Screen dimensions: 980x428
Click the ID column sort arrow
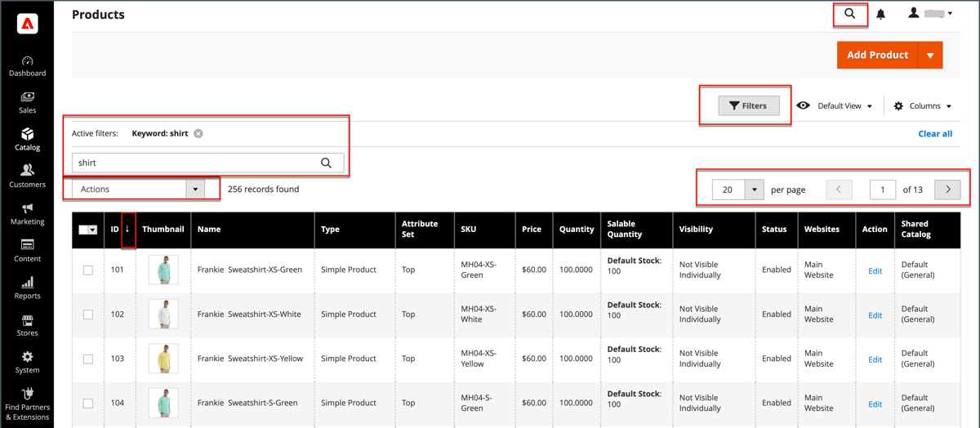(x=127, y=230)
